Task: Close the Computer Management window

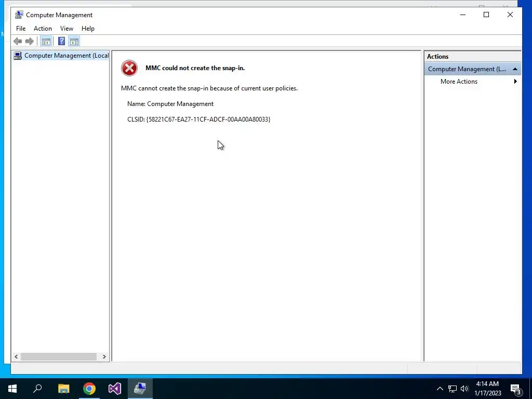Action: coord(510,15)
